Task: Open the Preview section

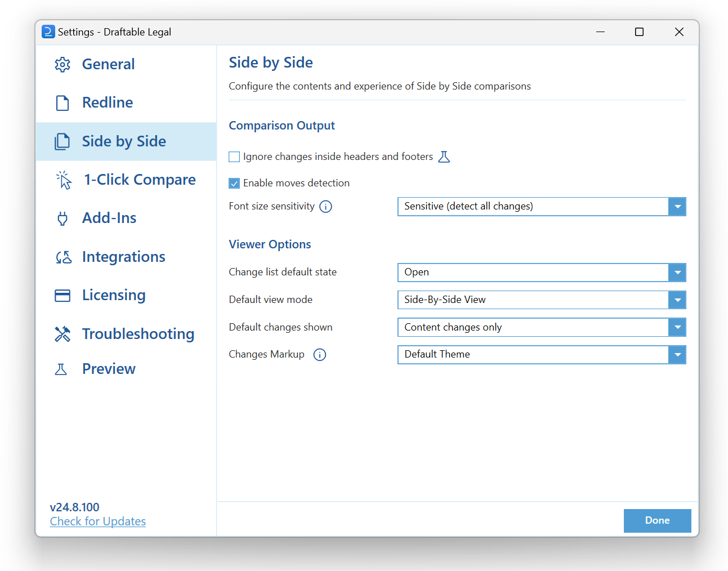Action: (x=126, y=369)
